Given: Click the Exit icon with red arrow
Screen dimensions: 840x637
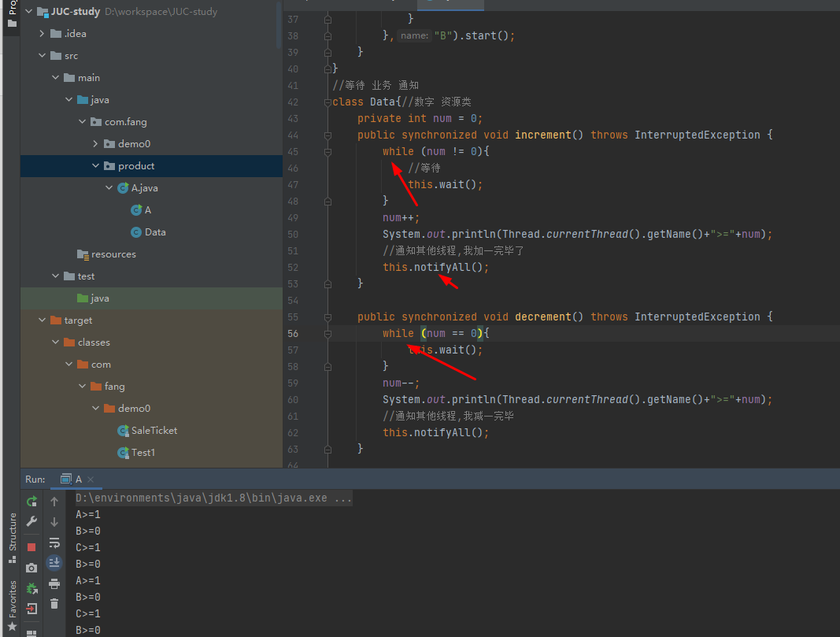Looking at the screenshot, I should [x=31, y=609].
